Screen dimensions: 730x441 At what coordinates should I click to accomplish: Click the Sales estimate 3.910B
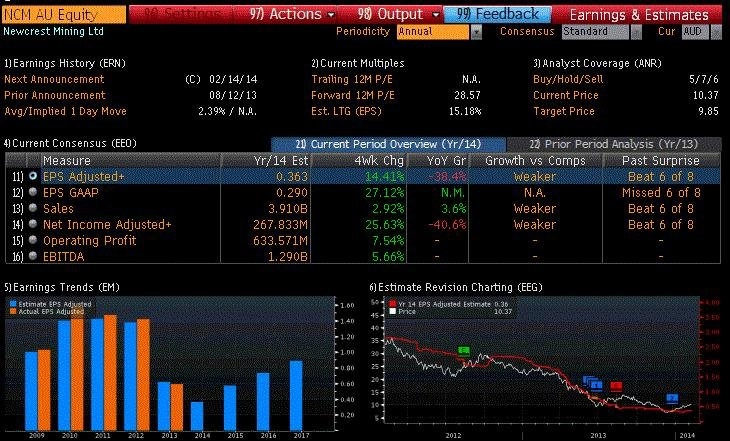click(288, 208)
